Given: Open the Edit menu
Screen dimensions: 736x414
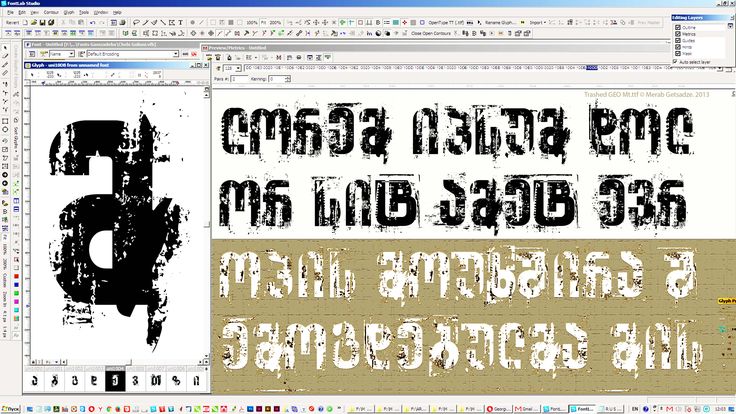Looking at the screenshot, I should [x=22, y=12].
